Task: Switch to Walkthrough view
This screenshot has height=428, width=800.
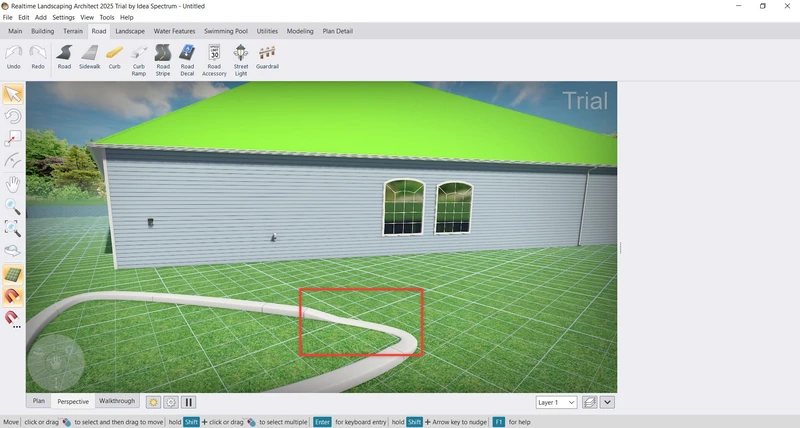Action: pyautogui.click(x=116, y=401)
